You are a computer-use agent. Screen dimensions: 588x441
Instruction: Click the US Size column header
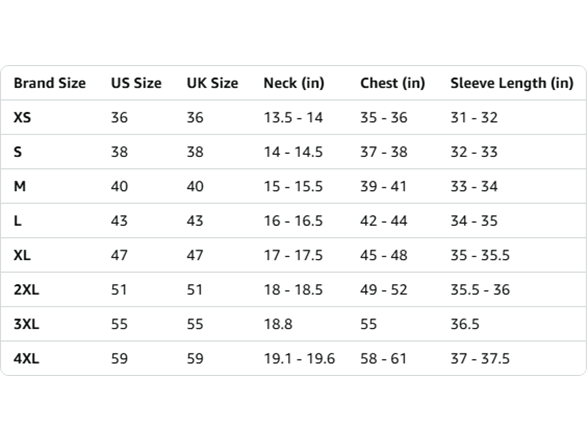[x=136, y=83]
